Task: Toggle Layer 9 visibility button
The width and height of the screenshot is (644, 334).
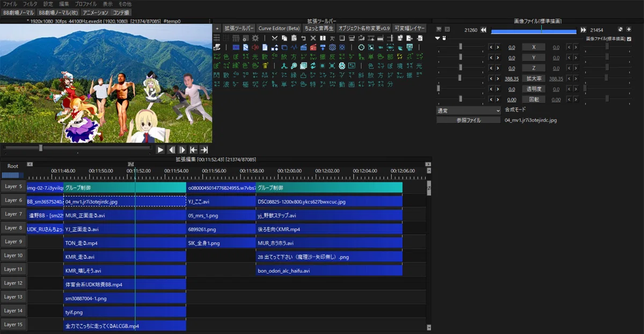Action: 13,242
